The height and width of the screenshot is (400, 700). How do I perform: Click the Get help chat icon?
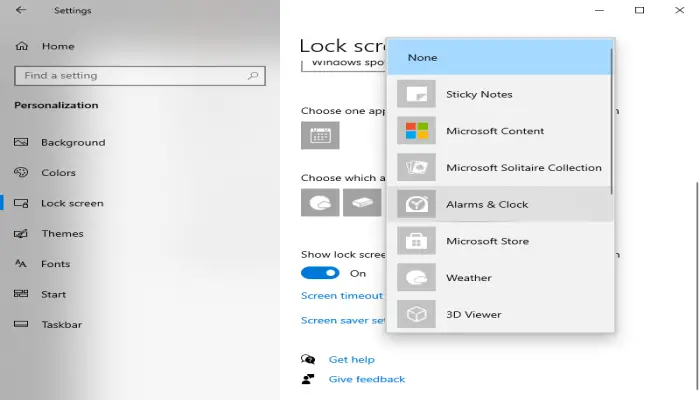click(308, 359)
